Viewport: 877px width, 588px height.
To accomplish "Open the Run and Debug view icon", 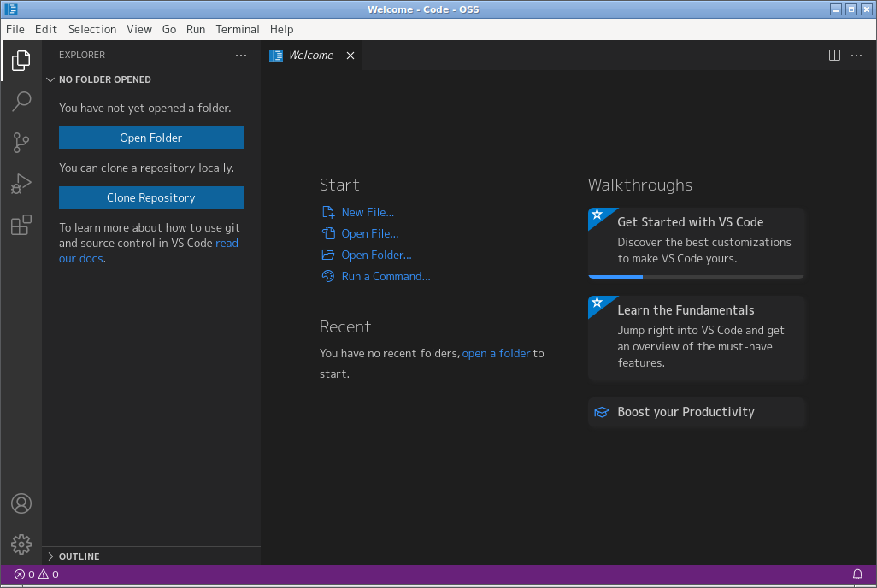I will (x=21, y=184).
